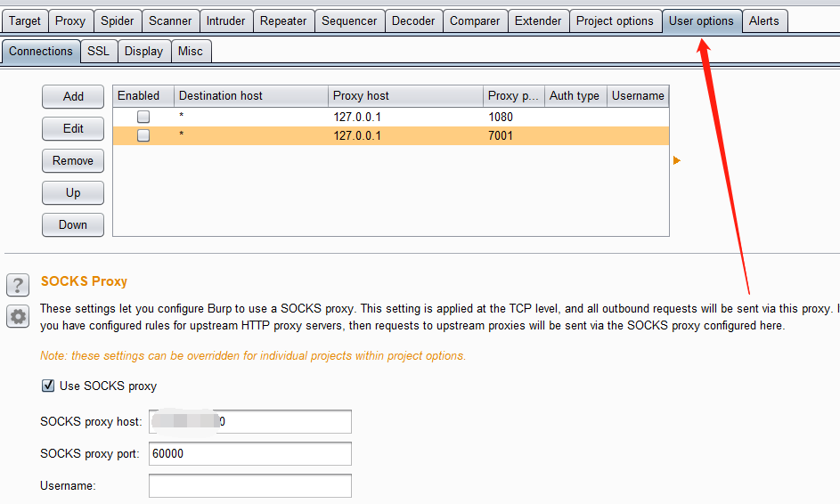Screen dimensions: 840x504
Task: Click the Remove button
Action: click(x=73, y=160)
